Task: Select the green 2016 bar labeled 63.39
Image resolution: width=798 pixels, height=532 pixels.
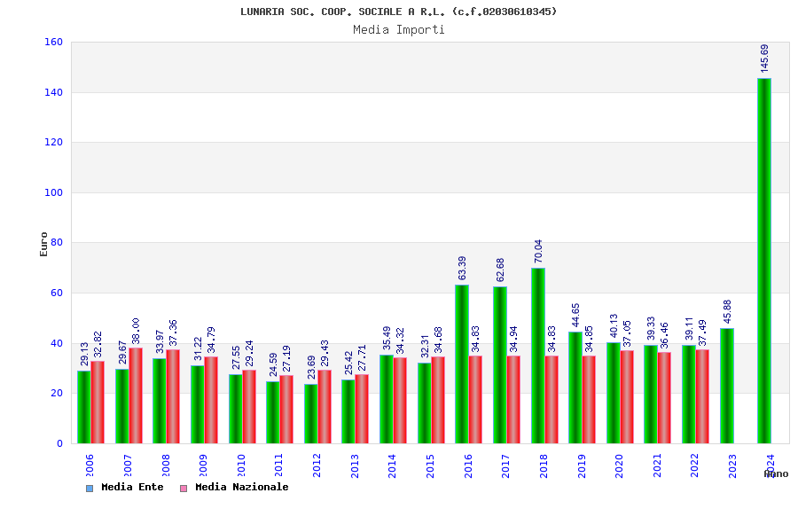Action: click(462, 364)
